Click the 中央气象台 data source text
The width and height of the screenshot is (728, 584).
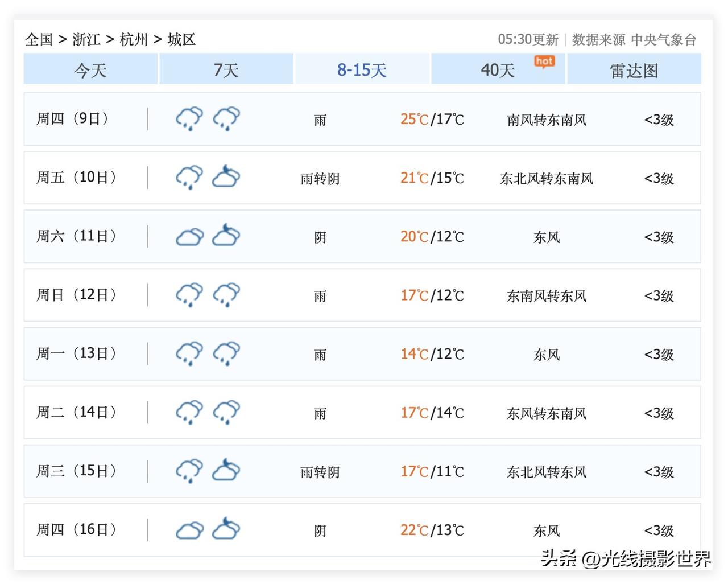click(664, 39)
